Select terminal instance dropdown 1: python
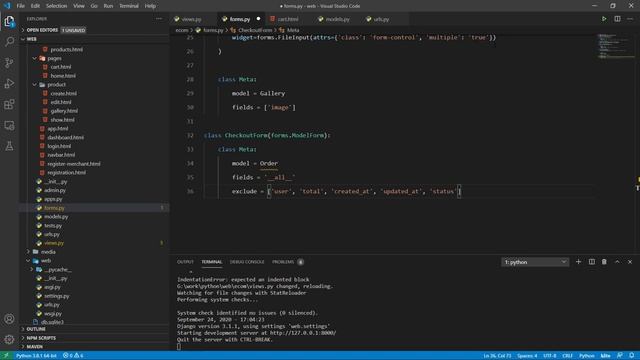Screen dimensions: 640x360 535,262
